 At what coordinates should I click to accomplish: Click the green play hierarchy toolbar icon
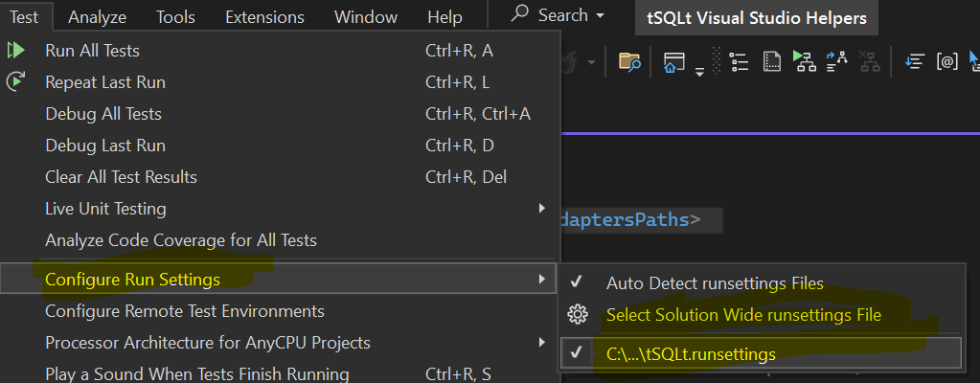pyautogui.click(x=805, y=60)
